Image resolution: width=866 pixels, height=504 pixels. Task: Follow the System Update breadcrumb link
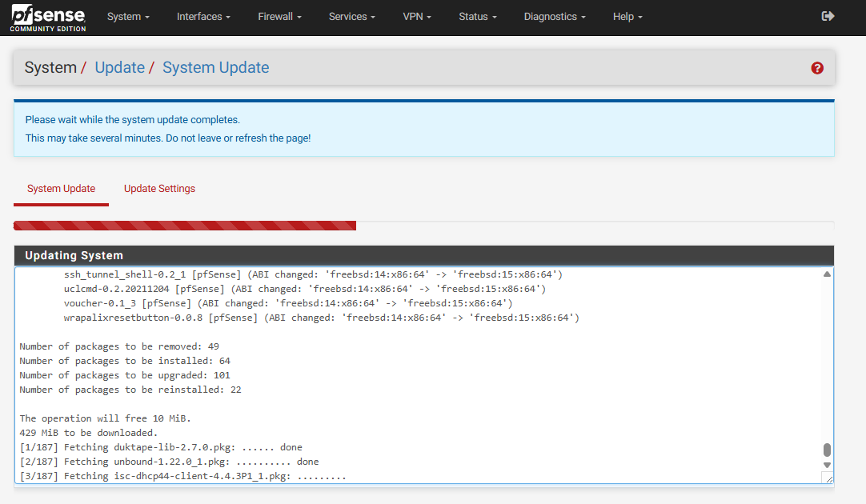216,67
